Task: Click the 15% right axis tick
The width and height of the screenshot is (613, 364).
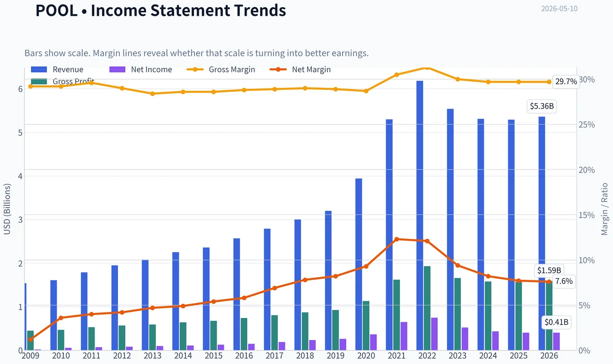Action: coord(587,215)
